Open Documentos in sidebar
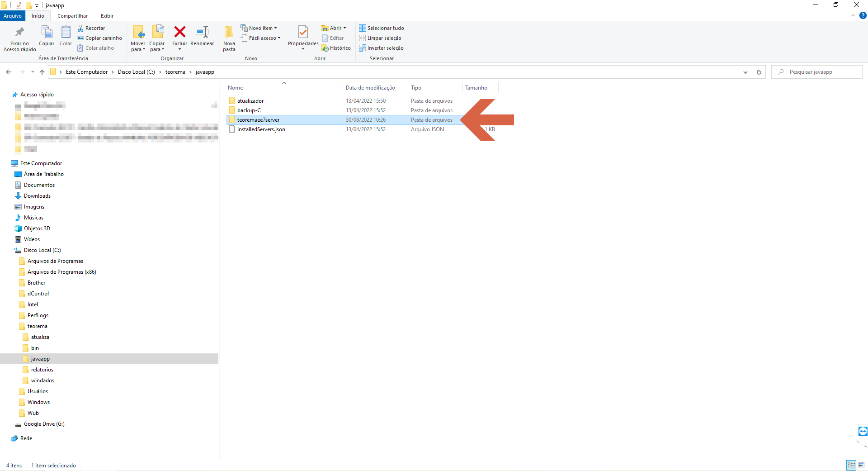 tap(39, 185)
